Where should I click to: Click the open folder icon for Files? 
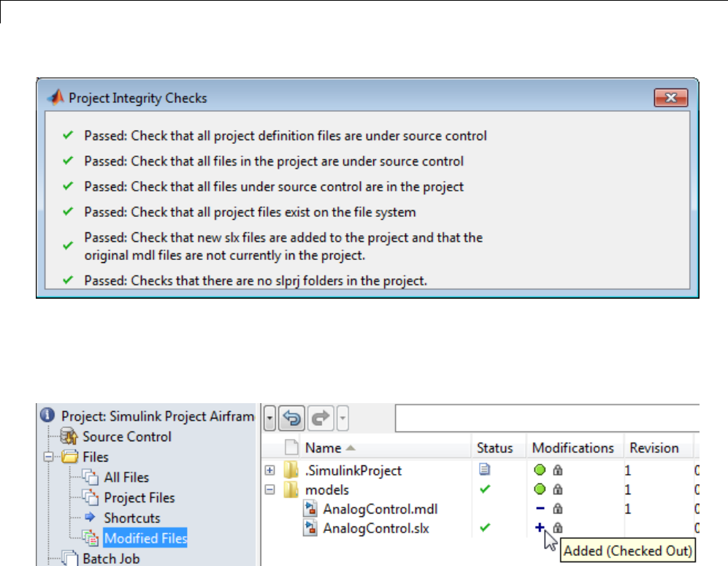pos(69,456)
